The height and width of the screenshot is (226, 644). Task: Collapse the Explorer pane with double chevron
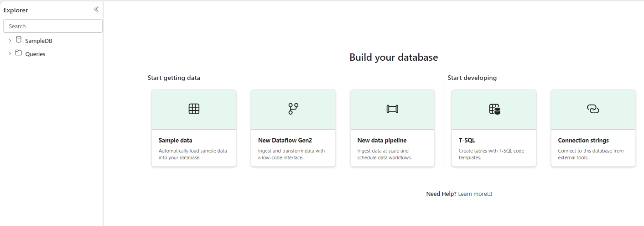pos(96,9)
